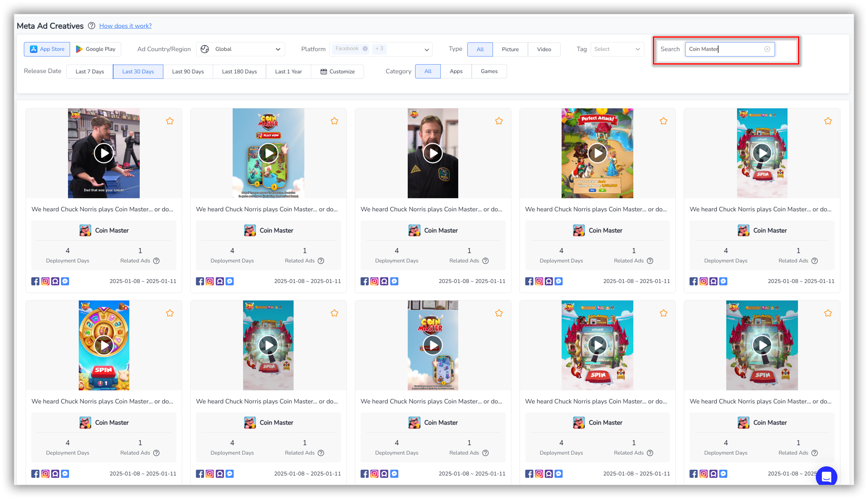Star the second-row Coin Master logo phone card

(x=499, y=313)
